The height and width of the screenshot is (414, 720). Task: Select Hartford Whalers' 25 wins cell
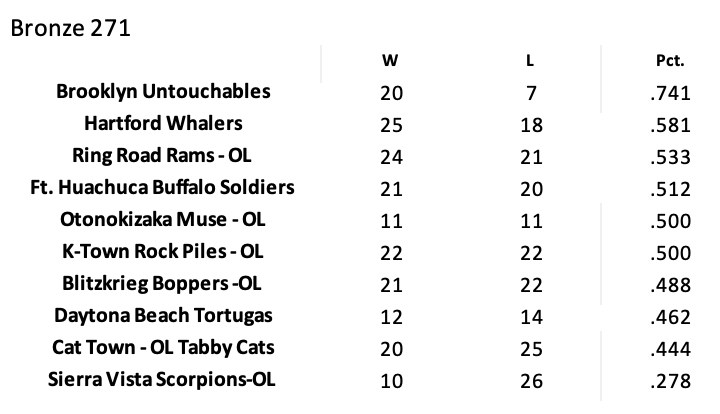tap(390, 125)
